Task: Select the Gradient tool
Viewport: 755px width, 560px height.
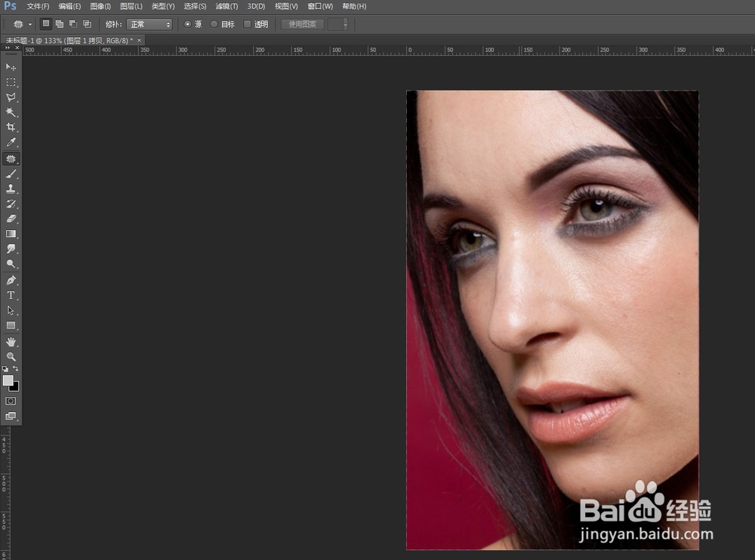Action: [x=11, y=233]
